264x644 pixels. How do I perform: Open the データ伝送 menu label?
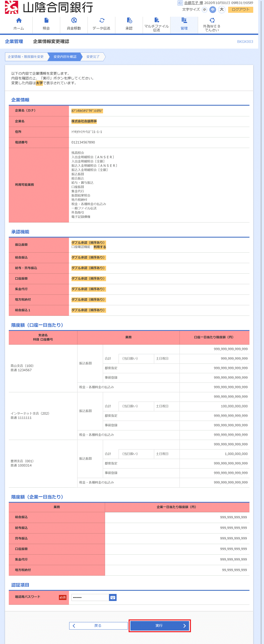coord(102,28)
